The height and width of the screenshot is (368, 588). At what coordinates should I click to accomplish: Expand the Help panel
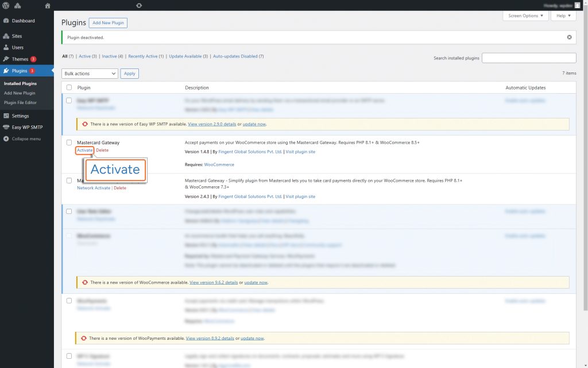pos(563,16)
